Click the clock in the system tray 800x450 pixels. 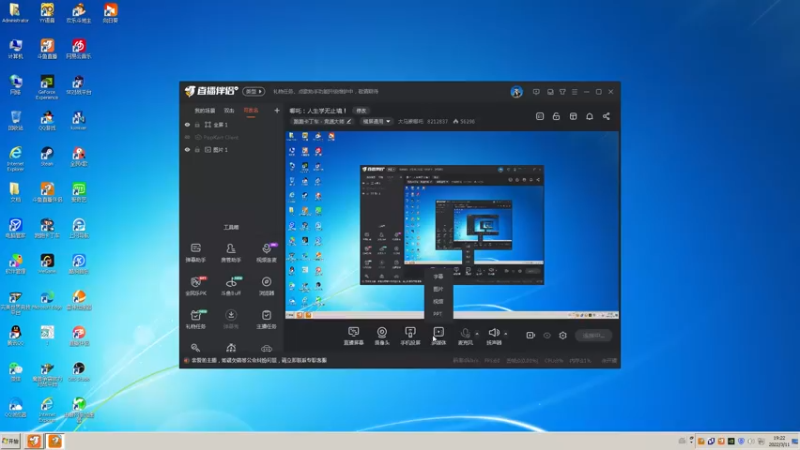pyautogui.click(x=779, y=441)
